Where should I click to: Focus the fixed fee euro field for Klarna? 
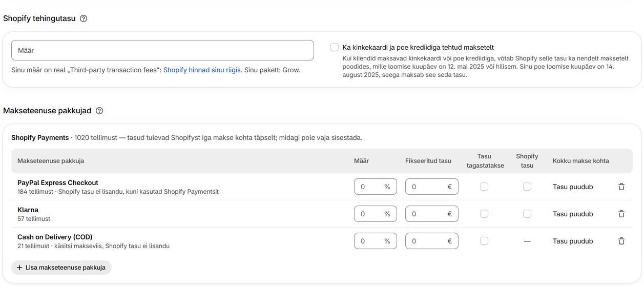432,214
